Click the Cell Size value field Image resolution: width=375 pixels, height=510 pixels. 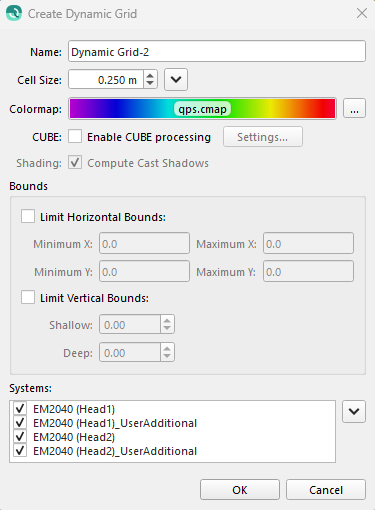(x=106, y=79)
